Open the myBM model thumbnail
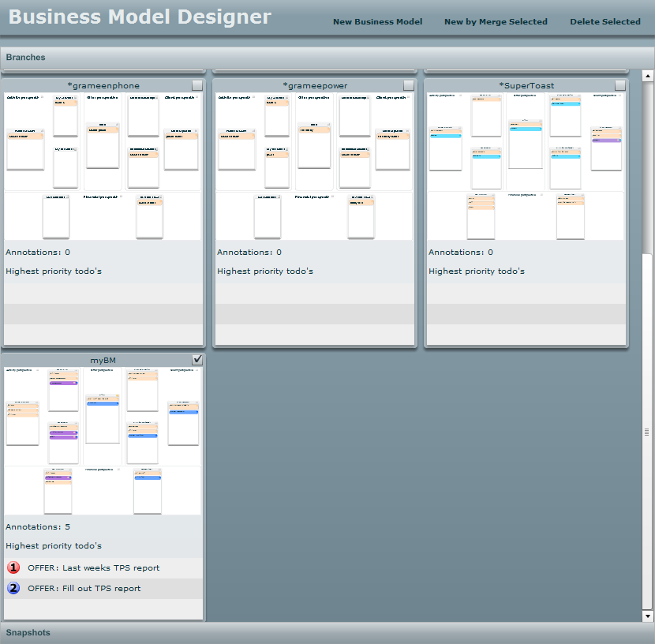Viewport: 655px width, 644px height. click(x=103, y=440)
